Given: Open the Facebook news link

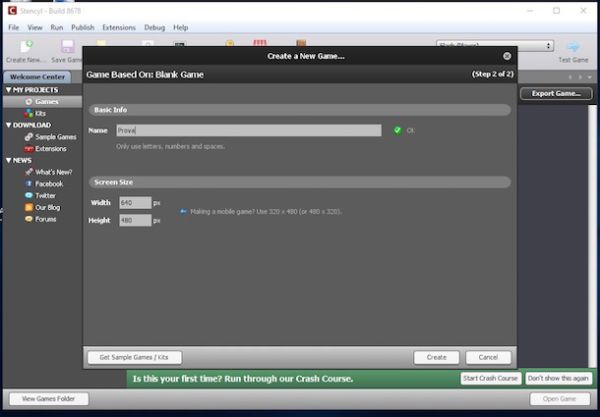Looking at the screenshot, I should pos(48,184).
